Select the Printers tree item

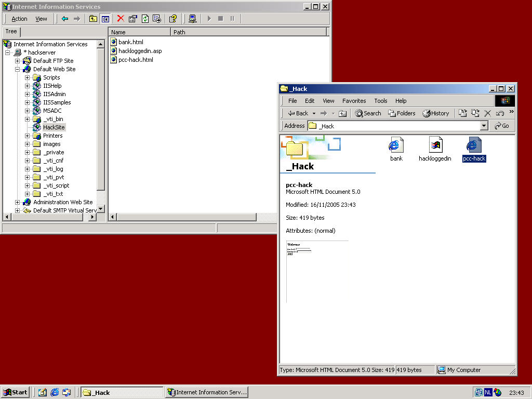coord(52,136)
